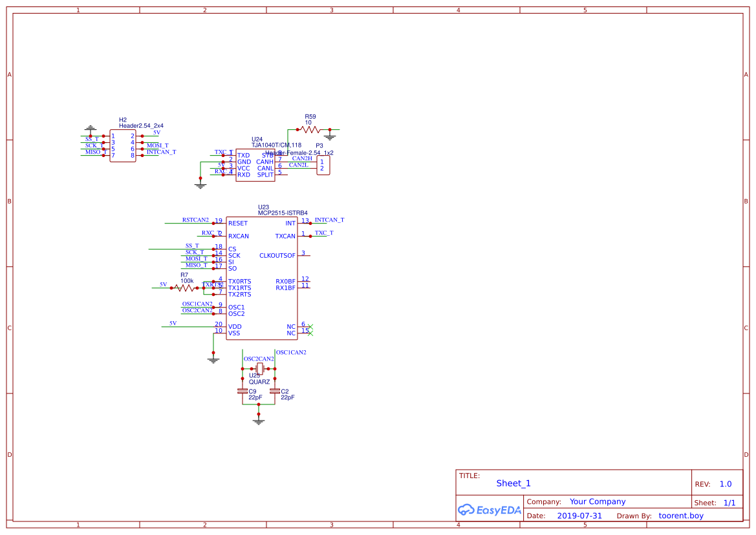The height and width of the screenshot is (535, 756).
Task: Click the RSTCAN2 net label
Action: click(x=196, y=220)
